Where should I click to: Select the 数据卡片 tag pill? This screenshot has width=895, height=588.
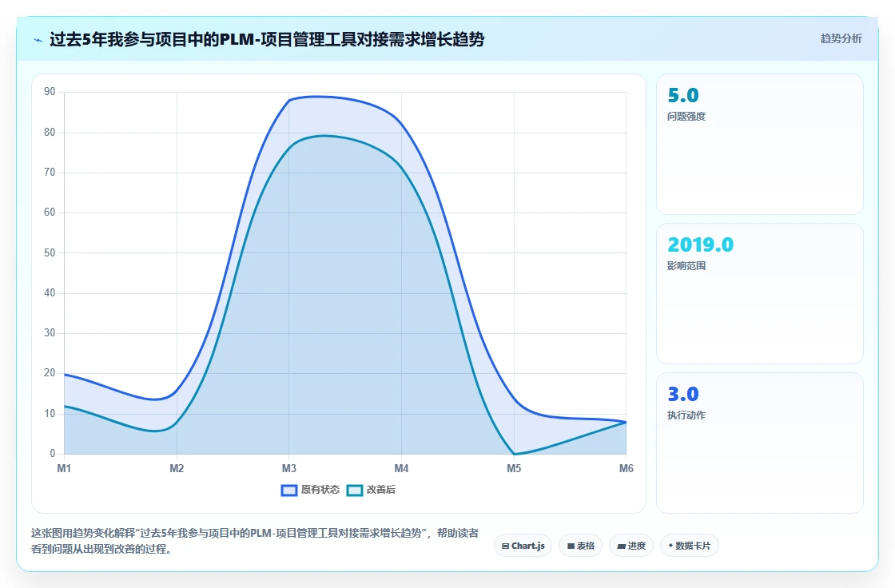click(x=689, y=546)
